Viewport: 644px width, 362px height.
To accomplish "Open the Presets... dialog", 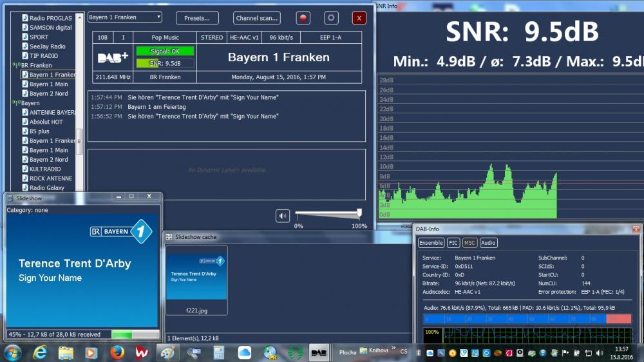I will (197, 18).
